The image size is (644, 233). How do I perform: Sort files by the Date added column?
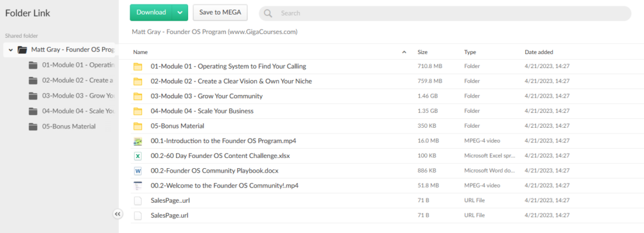(539, 52)
